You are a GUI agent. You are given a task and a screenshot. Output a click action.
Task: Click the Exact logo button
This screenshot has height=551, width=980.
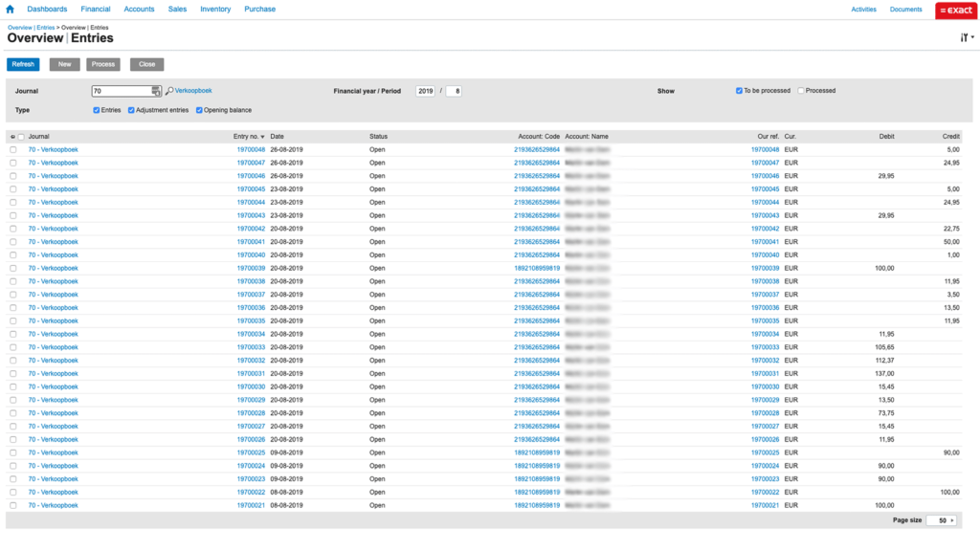coord(956,11)
